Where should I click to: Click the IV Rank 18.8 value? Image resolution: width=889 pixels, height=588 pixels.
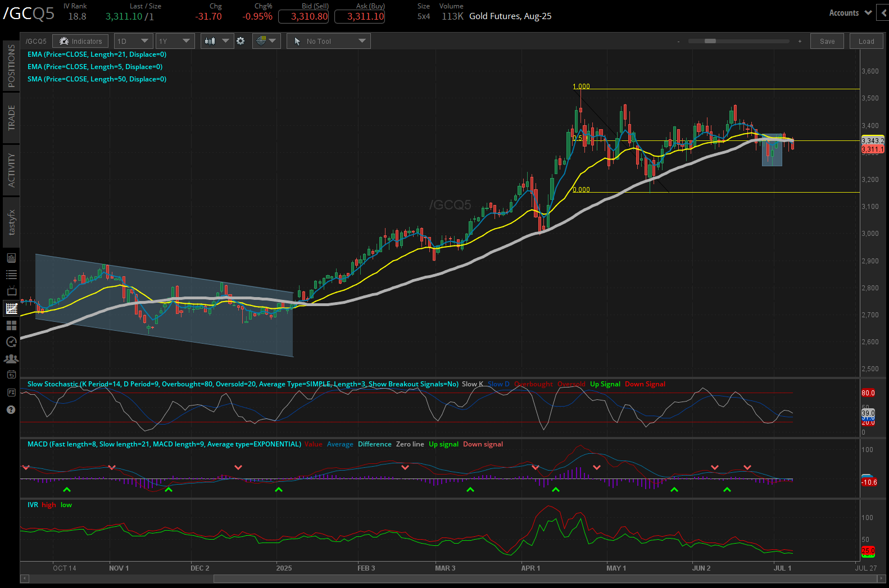pyautogui.click(x=77, y=16)
